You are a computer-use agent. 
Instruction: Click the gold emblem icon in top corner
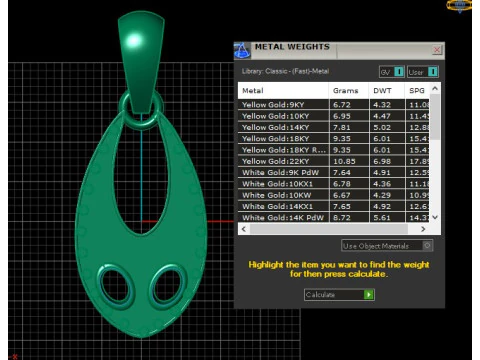click(x=459, y=6)
